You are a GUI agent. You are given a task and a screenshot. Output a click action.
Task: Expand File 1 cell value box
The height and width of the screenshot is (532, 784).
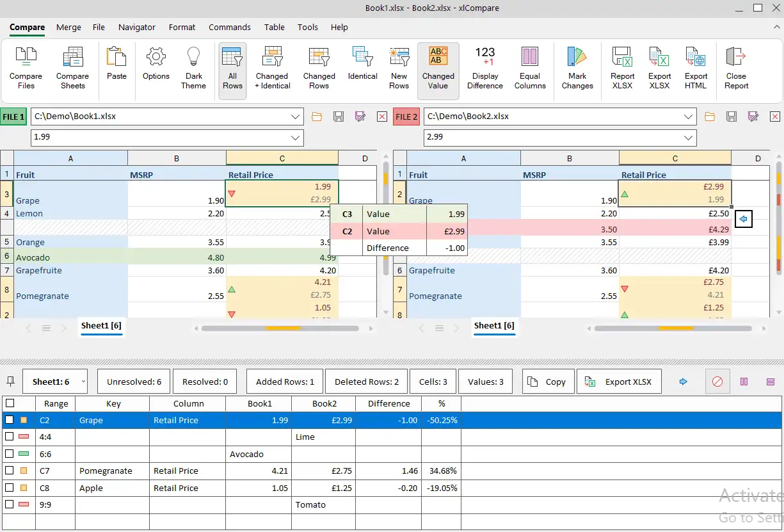pyautogui.click(x=296, y=137)
